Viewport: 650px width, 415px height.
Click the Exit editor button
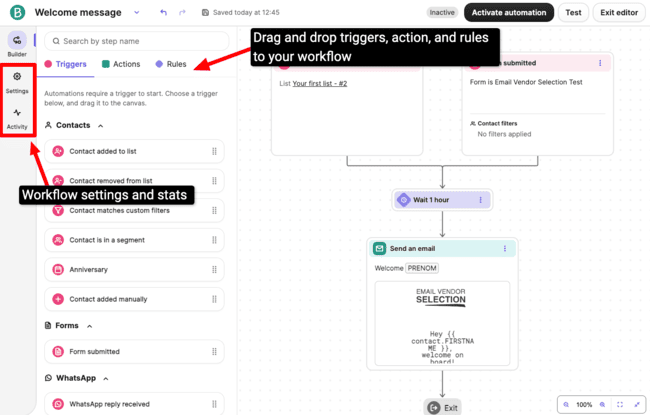click(x=619, y=12)
